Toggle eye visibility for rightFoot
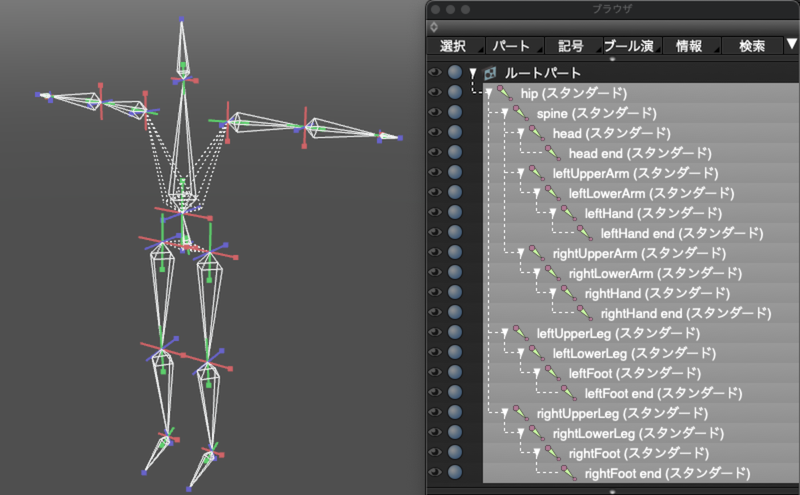 435,452
